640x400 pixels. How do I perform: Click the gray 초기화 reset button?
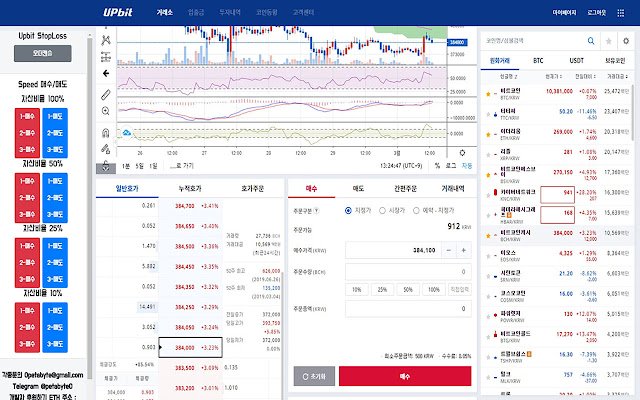pyautogui.click(x=314, y=376)
